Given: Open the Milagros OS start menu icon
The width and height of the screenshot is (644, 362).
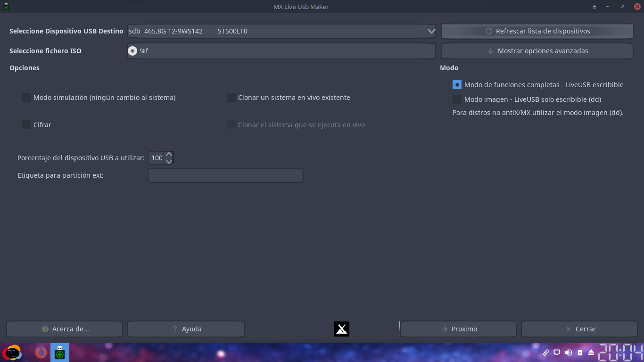Looking at the screenshot, I should point(12,353).
